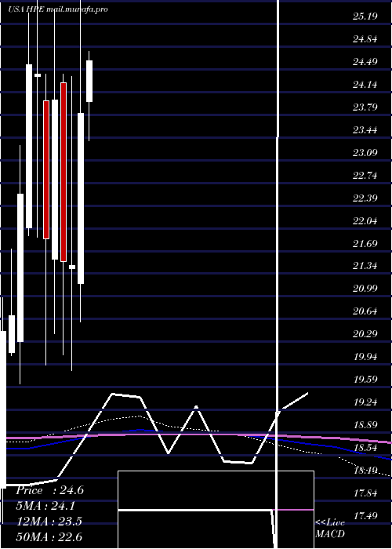Click the 20.64 price axis label

365,311
